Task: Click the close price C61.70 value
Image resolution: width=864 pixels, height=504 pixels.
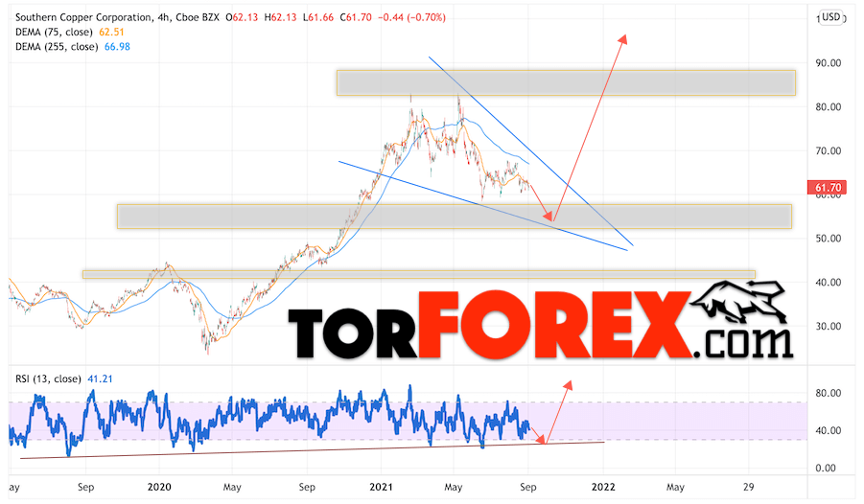Action: pyautogui.click(x=356, y=17)
